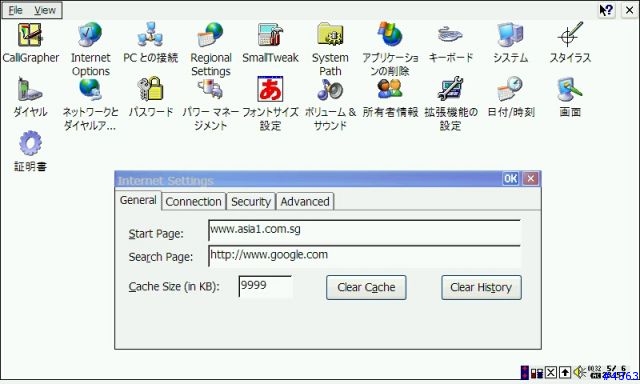Click the Search Page input field
The width and height of the screenshot is (640, 384).
(364, 256)
